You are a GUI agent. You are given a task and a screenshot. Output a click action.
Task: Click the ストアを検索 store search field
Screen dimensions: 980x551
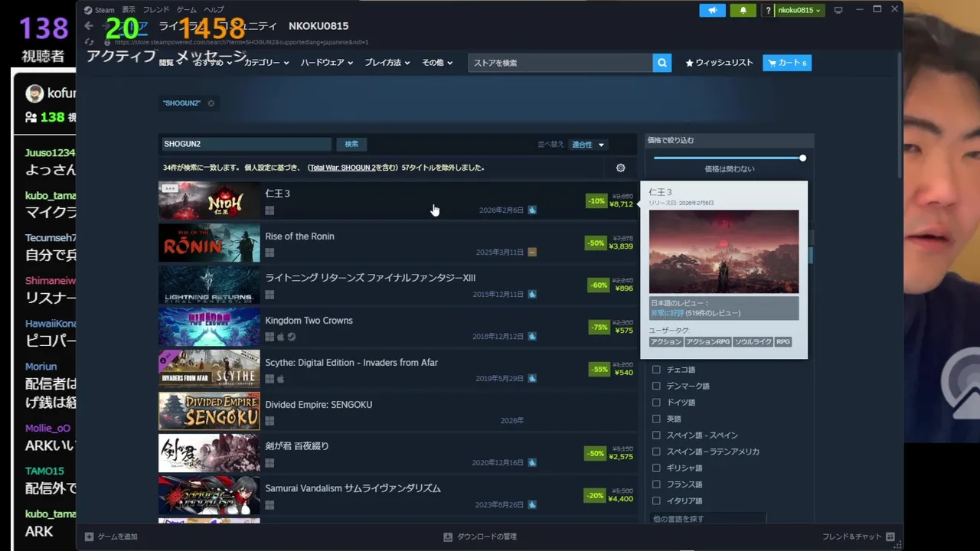(x=560, y=63)
